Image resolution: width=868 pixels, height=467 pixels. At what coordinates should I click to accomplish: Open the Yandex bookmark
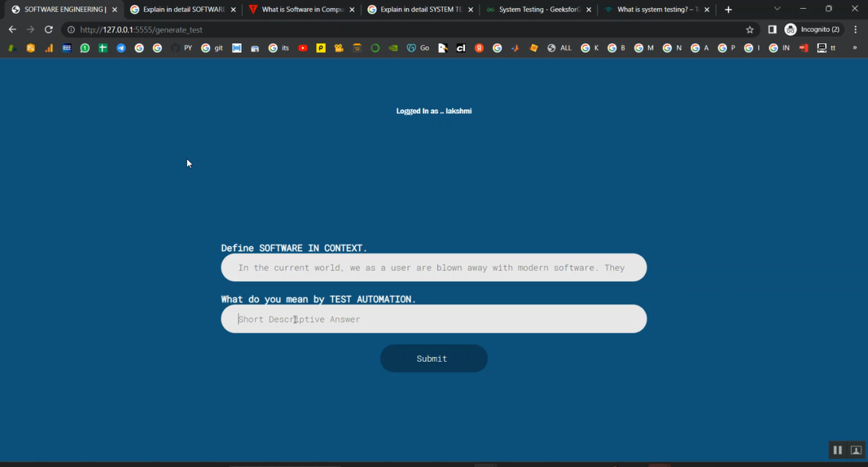tap(479, 48)
